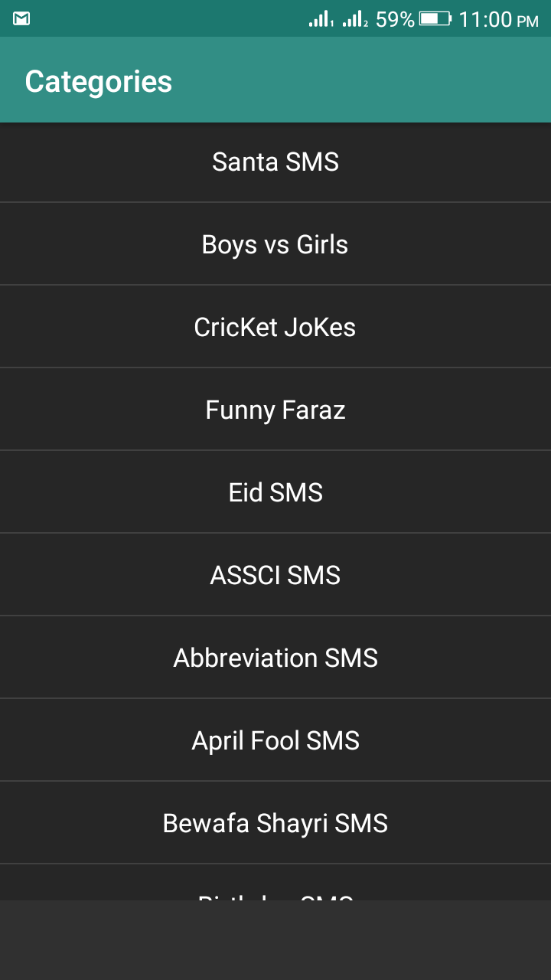Tap the empty gray banner at the bottom

275,940
